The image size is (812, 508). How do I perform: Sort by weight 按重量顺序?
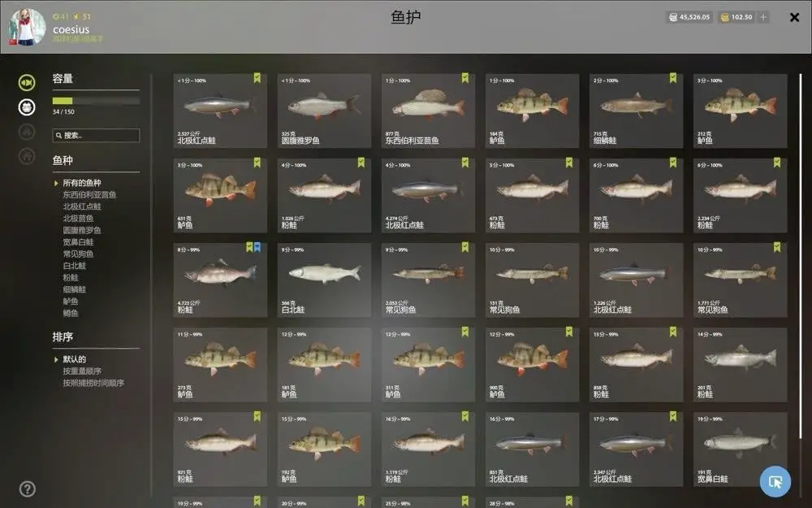click(x=82, y=371)
